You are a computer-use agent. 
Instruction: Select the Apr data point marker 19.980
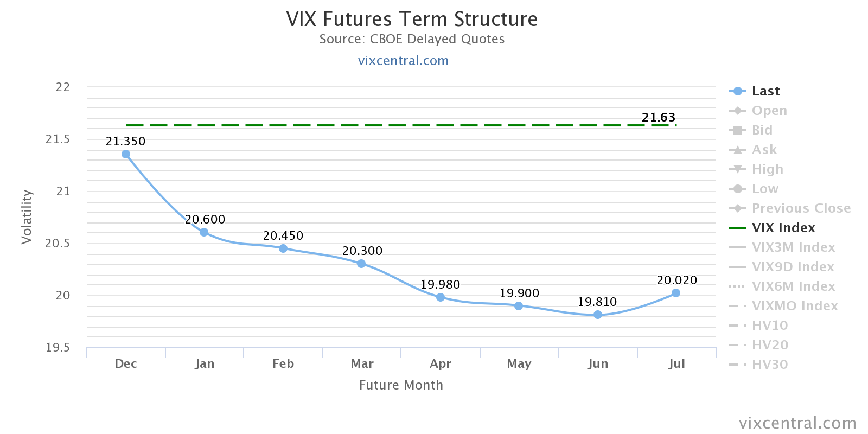coord(441,297)
